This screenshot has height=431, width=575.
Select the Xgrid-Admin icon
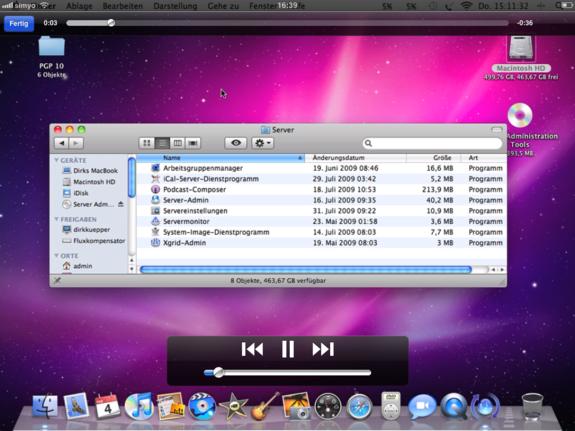pos(155,242)
